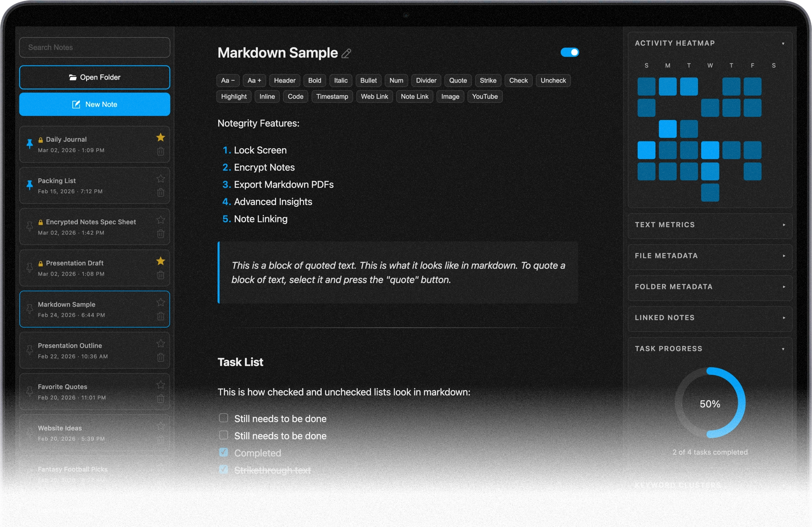Unpin the Packing List note
The height and width of the screenshot is (527, 812).
(30, 185)
